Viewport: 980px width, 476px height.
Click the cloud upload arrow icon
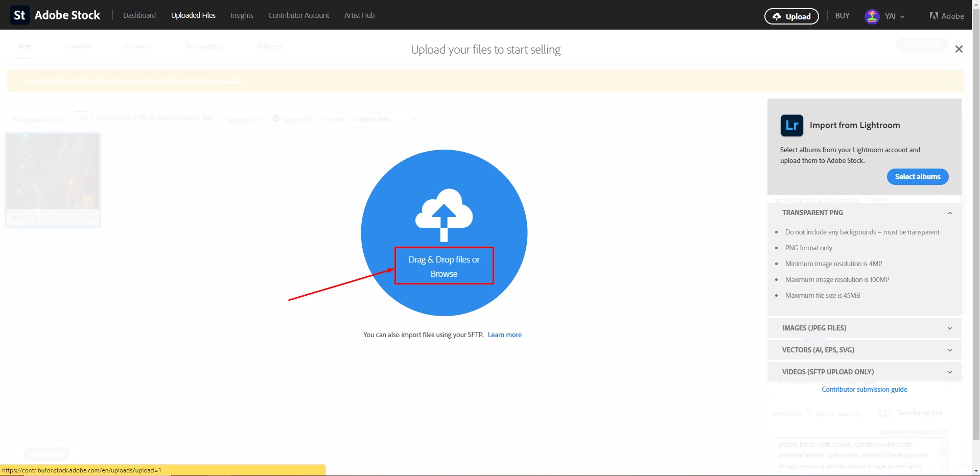tap(444, 215)
